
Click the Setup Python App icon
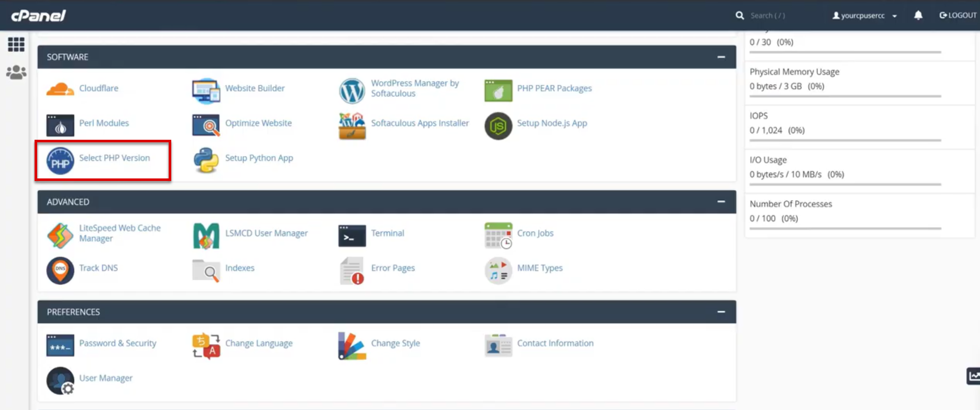206,160
